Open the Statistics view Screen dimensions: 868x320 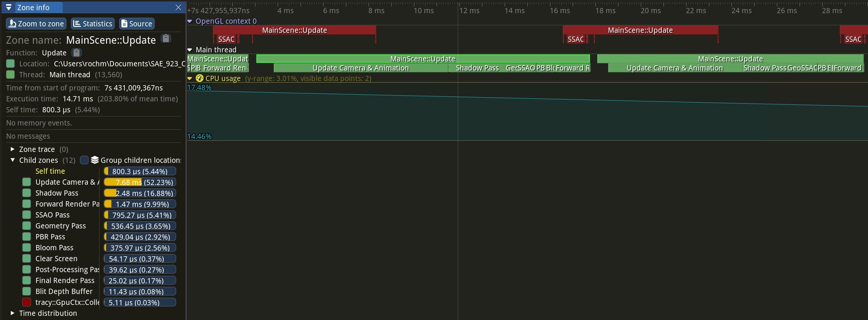coord(92,24)
